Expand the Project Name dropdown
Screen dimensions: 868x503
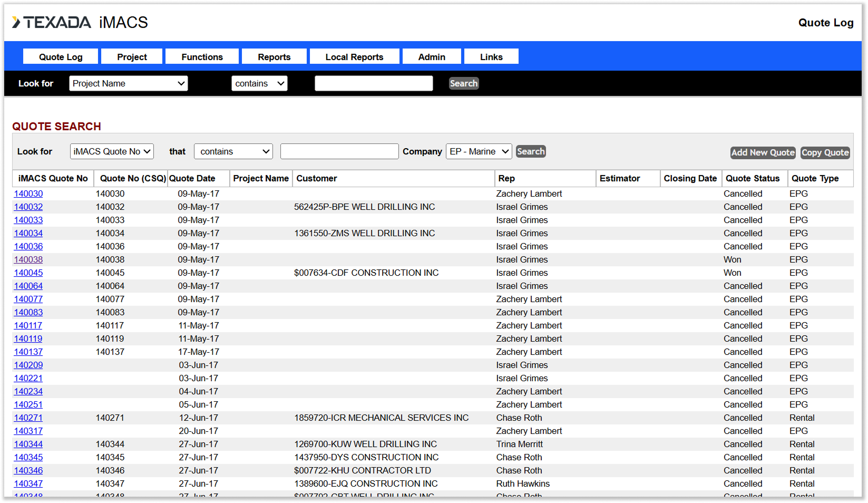[x=129, y=83]
